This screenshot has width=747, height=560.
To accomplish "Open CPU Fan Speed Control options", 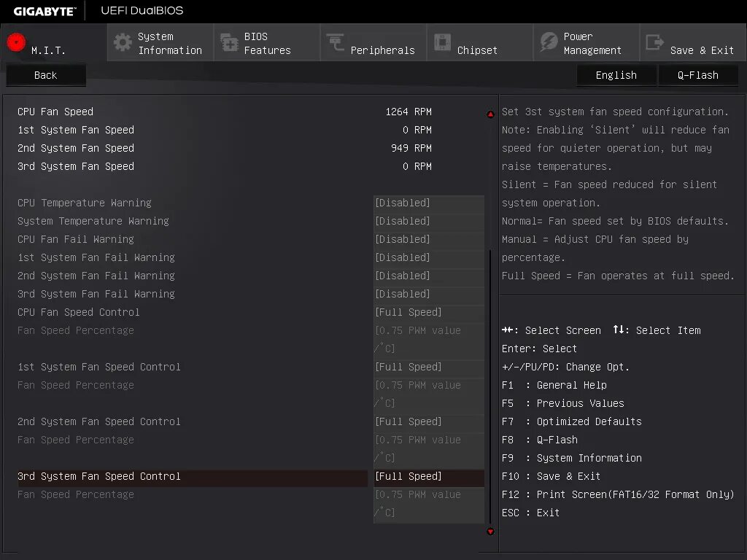I will pos(429,312).
